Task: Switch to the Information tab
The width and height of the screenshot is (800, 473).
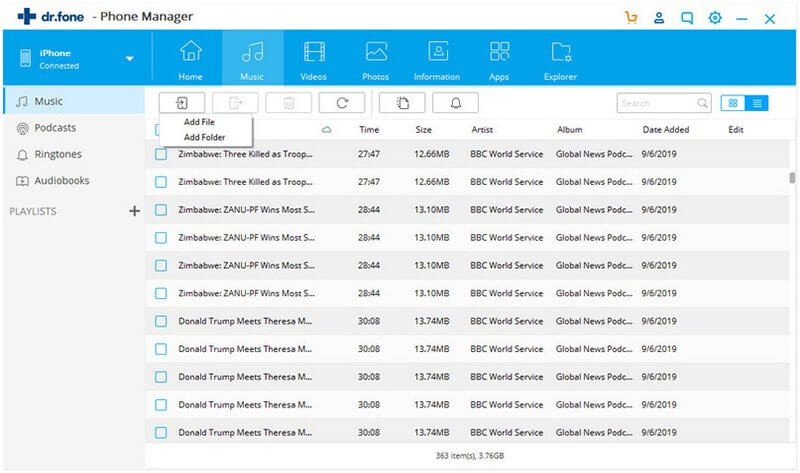Action: (437, 60)
